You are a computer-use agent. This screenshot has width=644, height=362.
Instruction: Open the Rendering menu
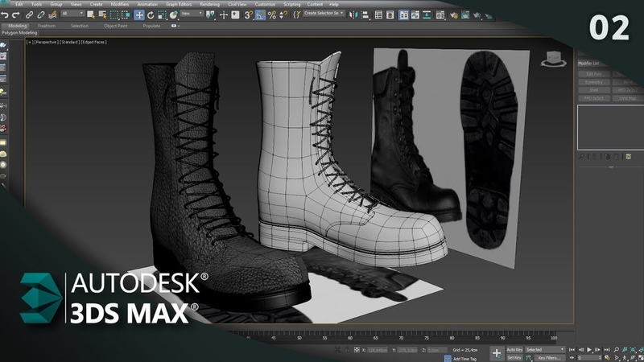[209, 4]
